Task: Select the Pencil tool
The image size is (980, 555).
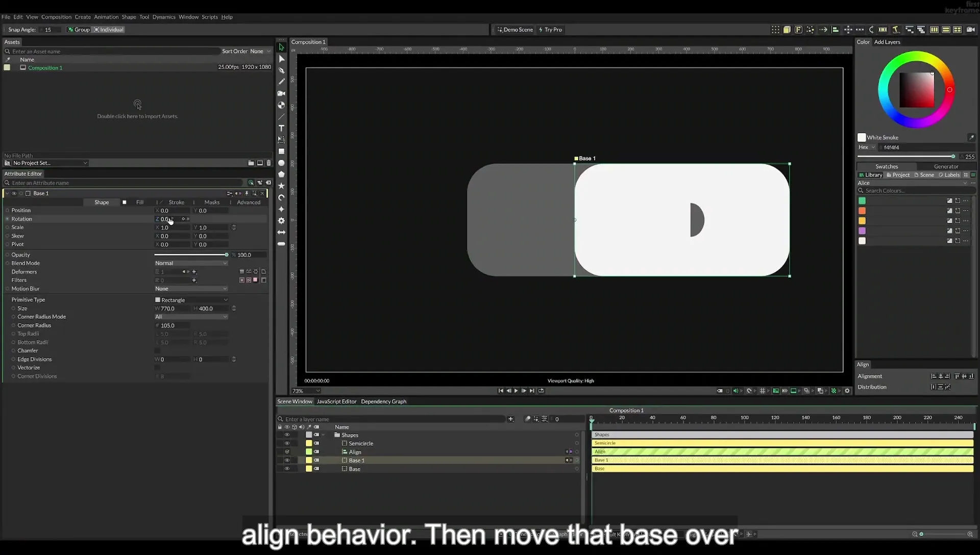Action: click(281, 82)
